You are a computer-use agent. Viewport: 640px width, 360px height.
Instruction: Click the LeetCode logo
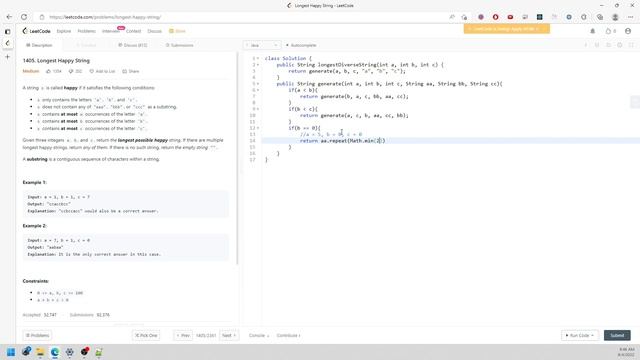tap(36, 31)
